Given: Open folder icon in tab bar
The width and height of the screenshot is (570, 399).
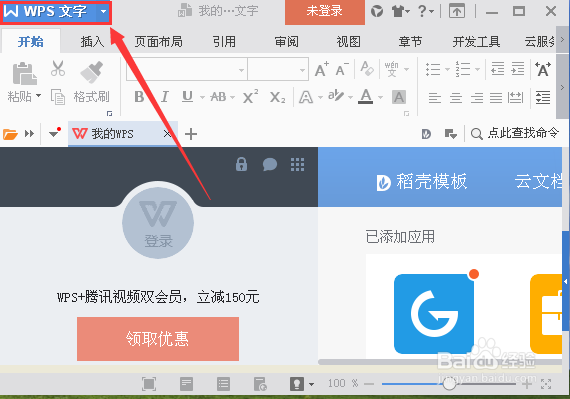Looking at the screenshot, I should (10, 134).
